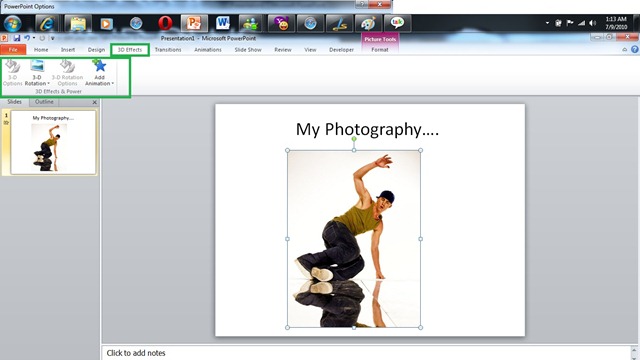Switch to the 3D Effects tab
This screenshot has width=640, height=360.
130,50
